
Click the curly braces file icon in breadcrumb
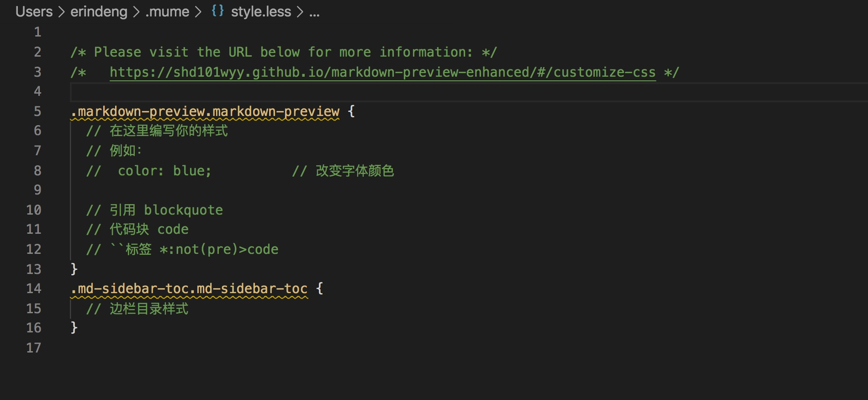click(217, 11)
